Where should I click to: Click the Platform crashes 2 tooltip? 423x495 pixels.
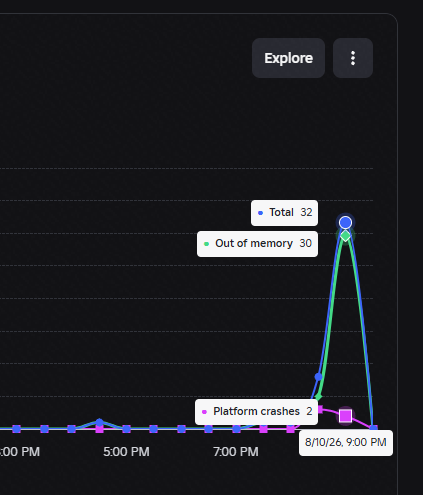point(256,412)
